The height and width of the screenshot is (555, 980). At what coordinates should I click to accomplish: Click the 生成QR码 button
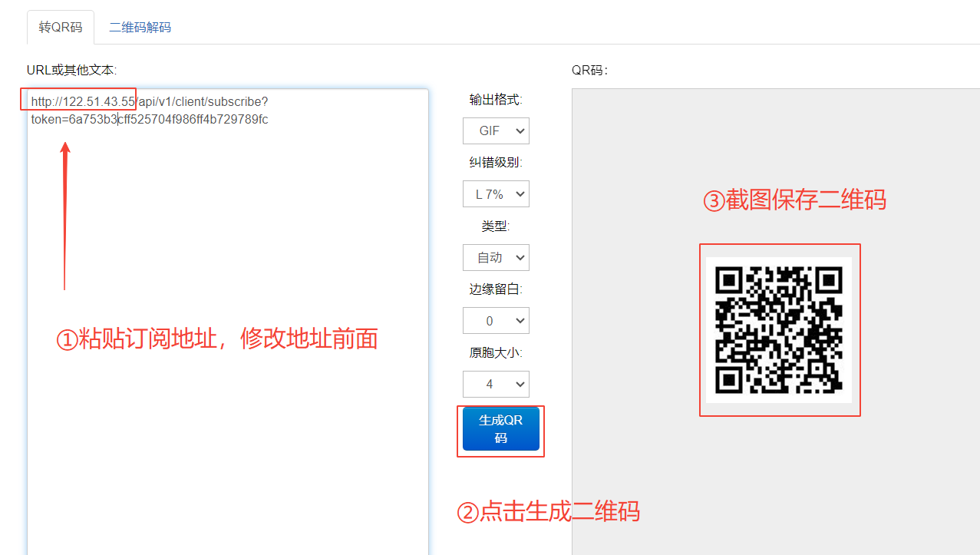(x=500, y=429)
